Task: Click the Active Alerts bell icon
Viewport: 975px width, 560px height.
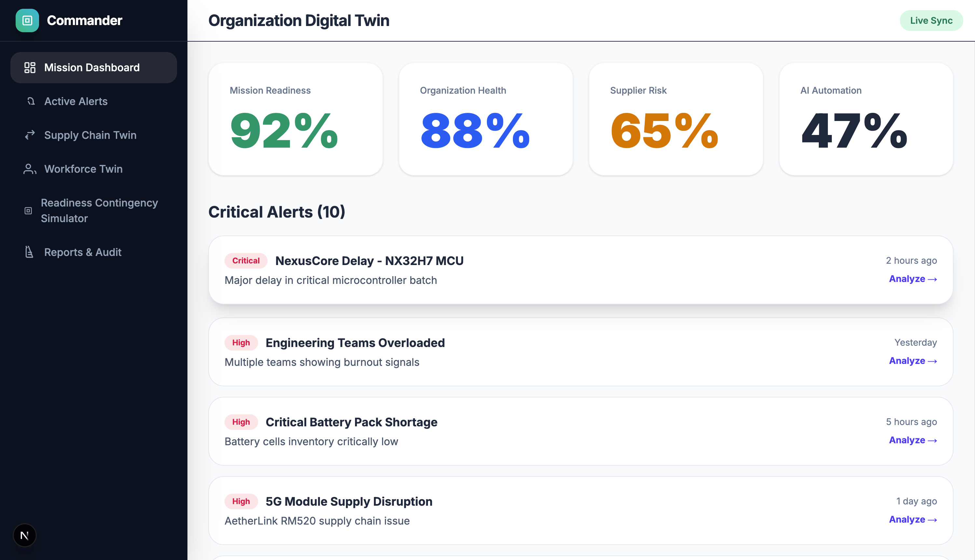Action: click(31, 101)
